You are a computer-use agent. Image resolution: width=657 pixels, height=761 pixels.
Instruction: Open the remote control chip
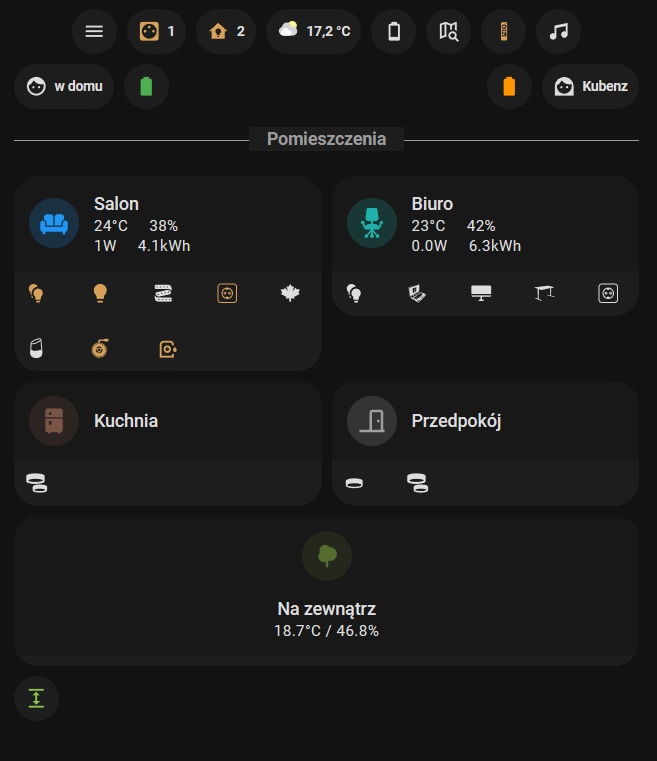[503, 31]
